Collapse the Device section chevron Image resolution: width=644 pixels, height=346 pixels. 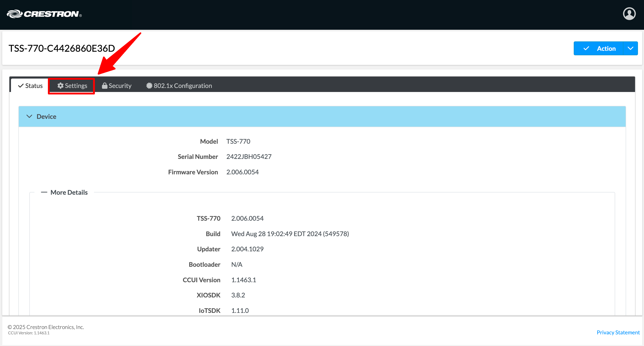point(29,117)
